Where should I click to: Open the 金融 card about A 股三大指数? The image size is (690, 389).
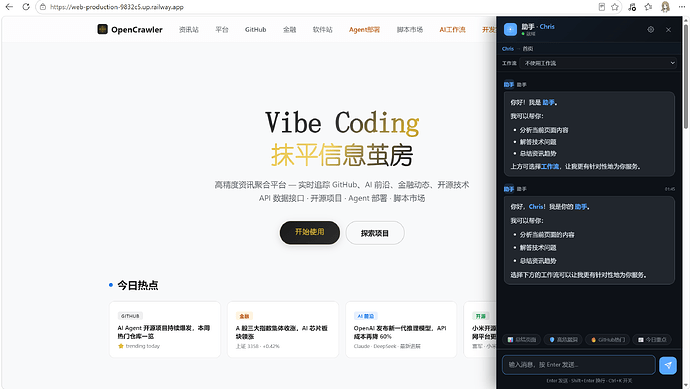click(283, 329)
